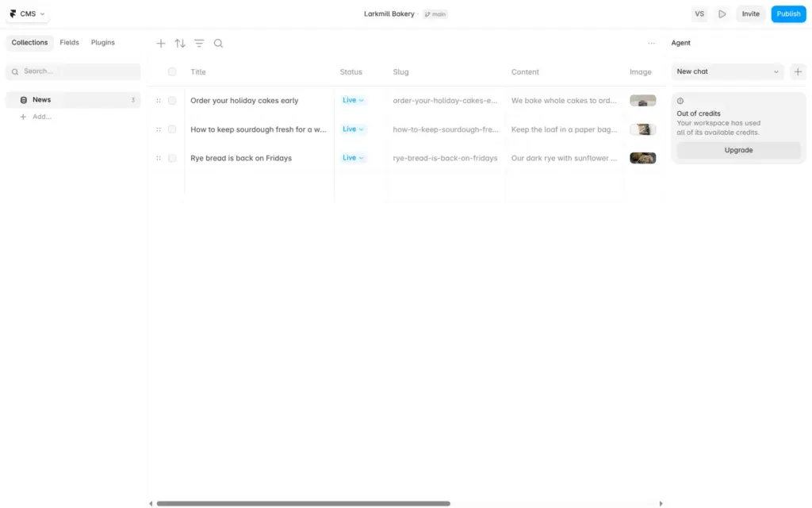Click the collections Search field
Screen dimensions: 812x508
coord(73,71)
